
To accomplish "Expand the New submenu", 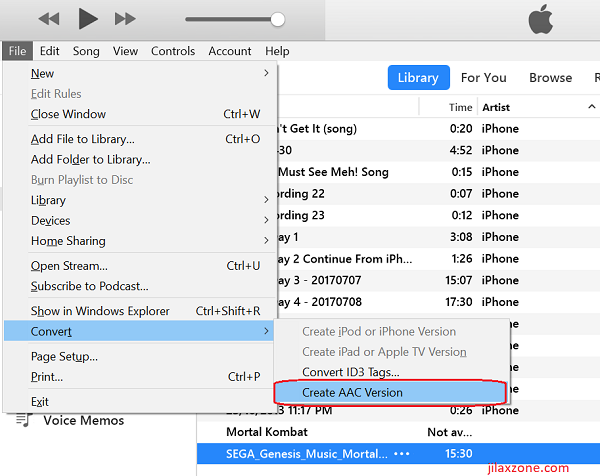I will point(266,73).
